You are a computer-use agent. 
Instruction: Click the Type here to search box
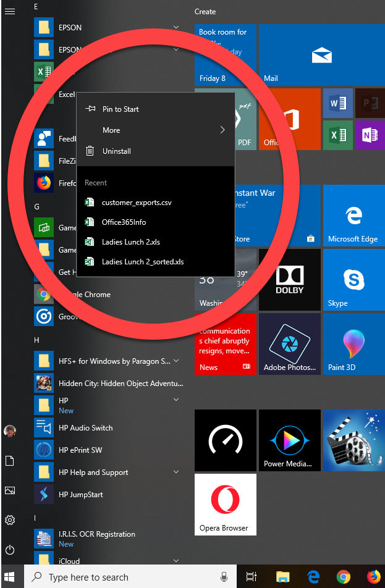tap(130, 577)
